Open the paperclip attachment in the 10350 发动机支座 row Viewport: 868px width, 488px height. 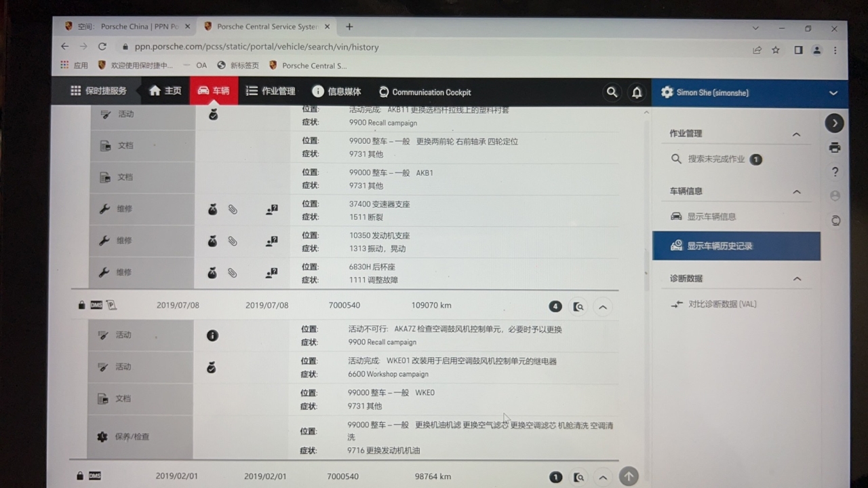[233, 241]
